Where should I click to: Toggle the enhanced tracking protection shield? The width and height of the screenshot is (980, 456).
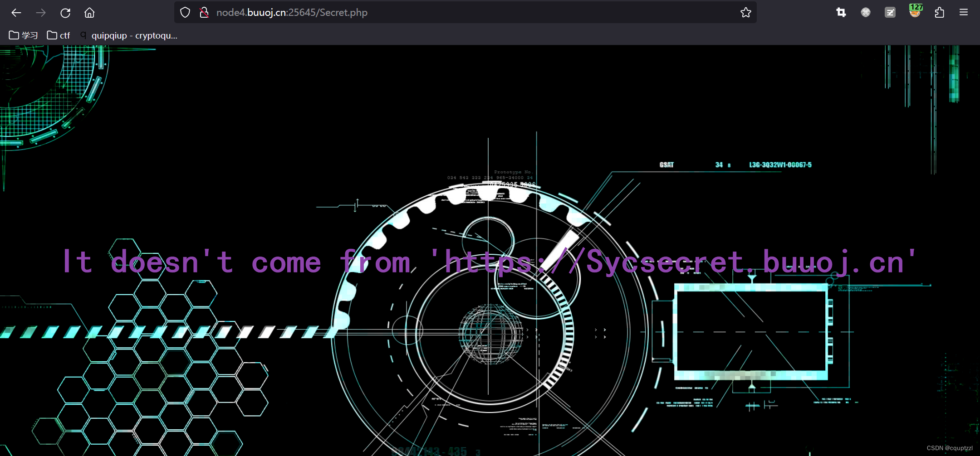click(185, 12)
